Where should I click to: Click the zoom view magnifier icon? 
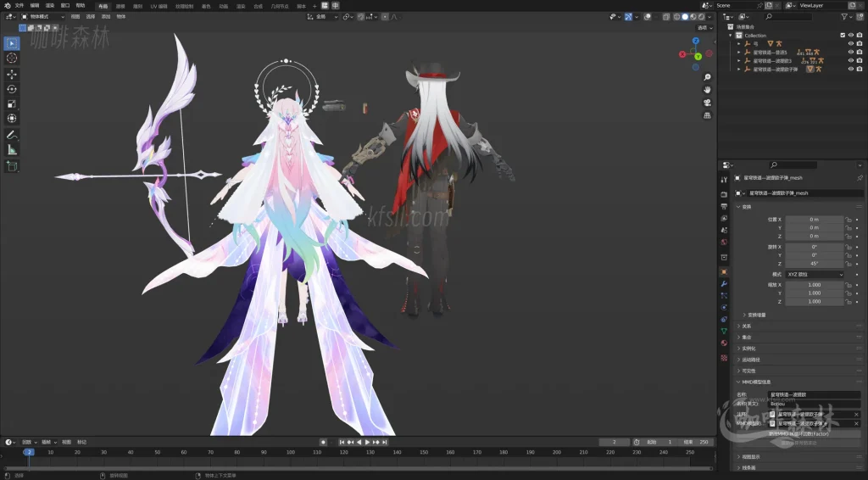click(707, 77)
